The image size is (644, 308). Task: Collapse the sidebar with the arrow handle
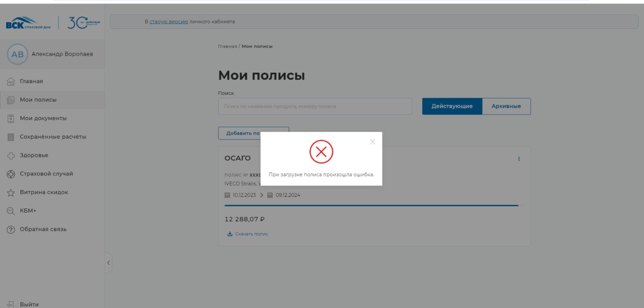[x=108, y=263]
